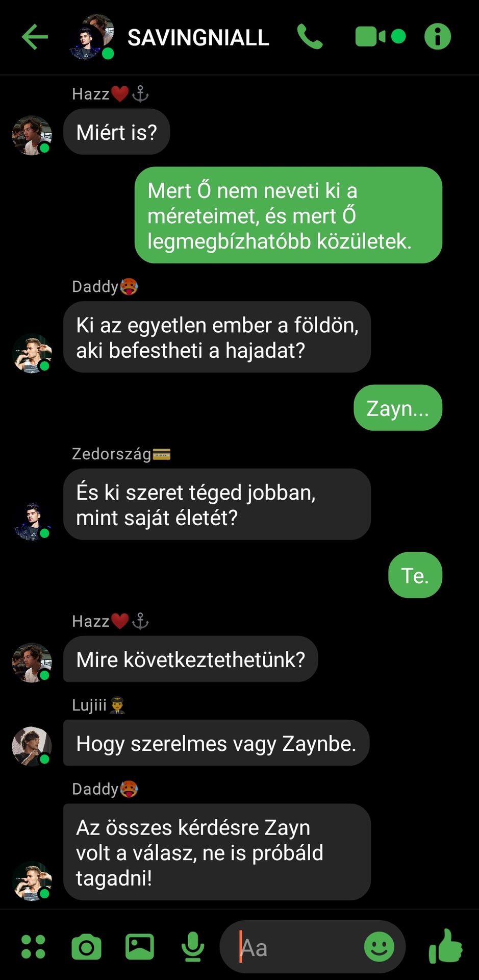
Task: Select the "Mire következtethetünk?" message bubble
Action: click(x=191, y=659)
